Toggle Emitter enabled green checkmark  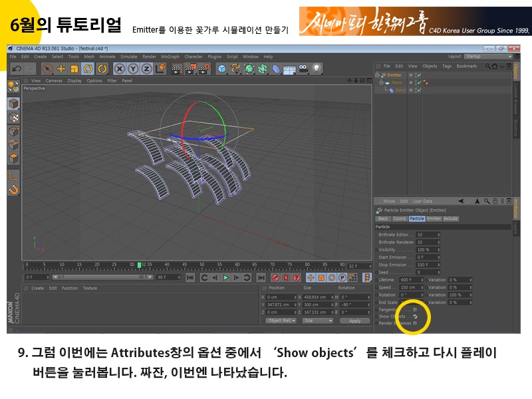coord(420,75)
